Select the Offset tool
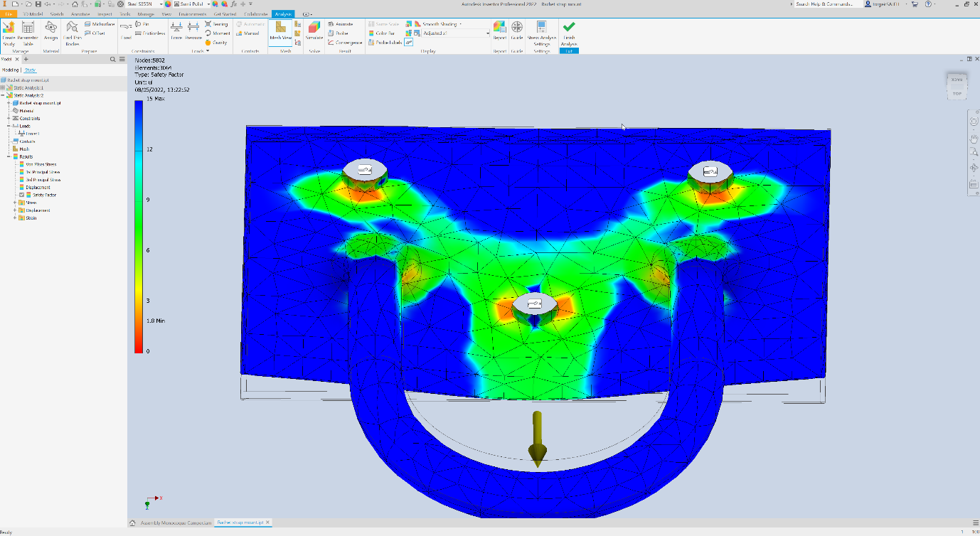 [x=95, y=33]
